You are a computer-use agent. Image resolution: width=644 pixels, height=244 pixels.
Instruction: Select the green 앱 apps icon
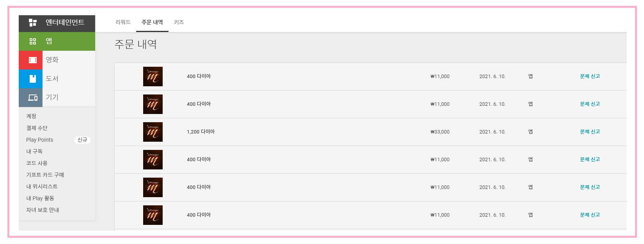tap(33, 41)
